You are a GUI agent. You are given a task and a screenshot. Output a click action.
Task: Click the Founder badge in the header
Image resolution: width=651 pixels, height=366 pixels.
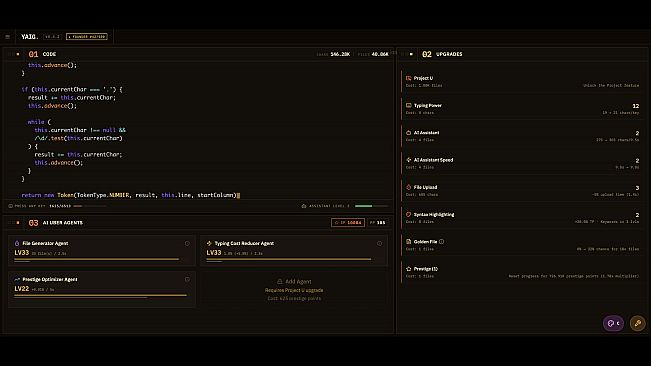[87, 37]
